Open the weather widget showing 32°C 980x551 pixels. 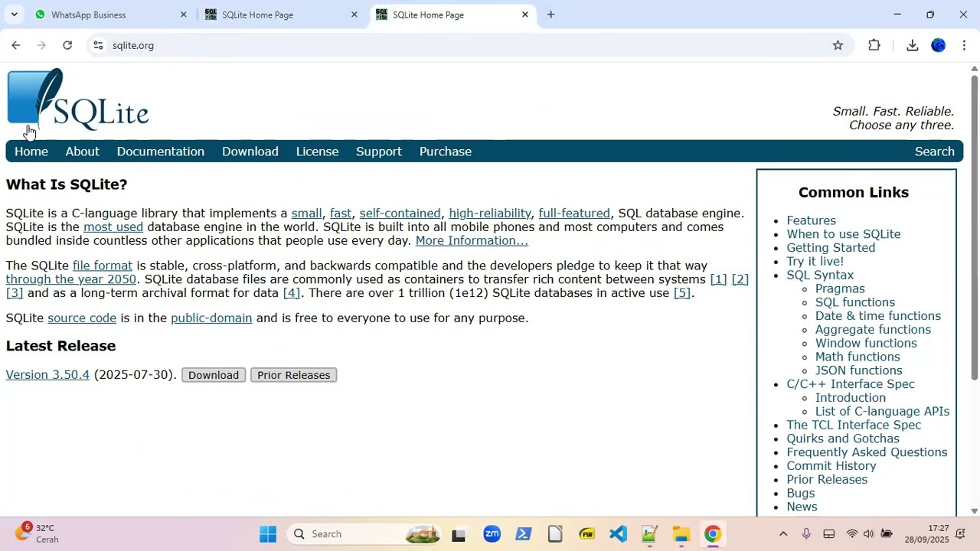(x=38, y=533)
